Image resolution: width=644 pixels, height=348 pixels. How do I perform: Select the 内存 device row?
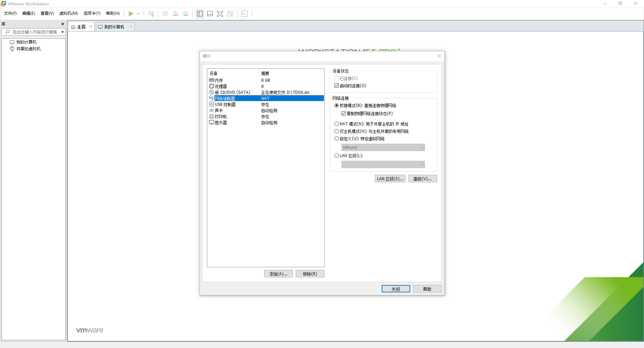click(x=266, y=80)
